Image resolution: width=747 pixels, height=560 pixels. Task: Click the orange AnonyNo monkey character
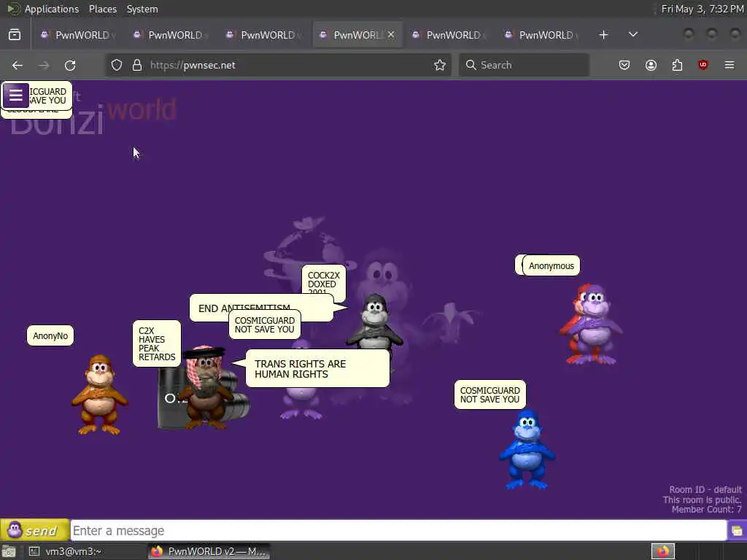[x=99, y=394]
